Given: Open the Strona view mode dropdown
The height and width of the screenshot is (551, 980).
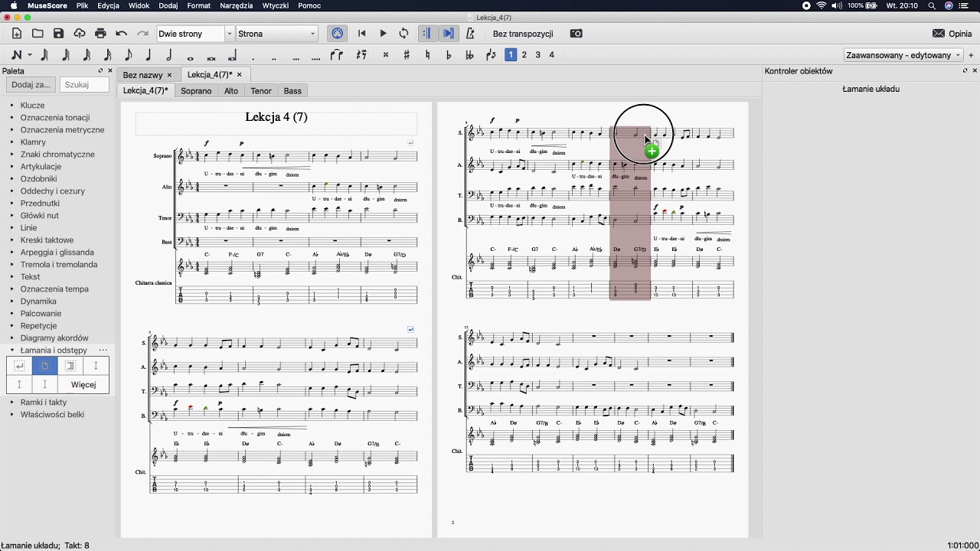Looking at the screenshot, I should (276, 34).
